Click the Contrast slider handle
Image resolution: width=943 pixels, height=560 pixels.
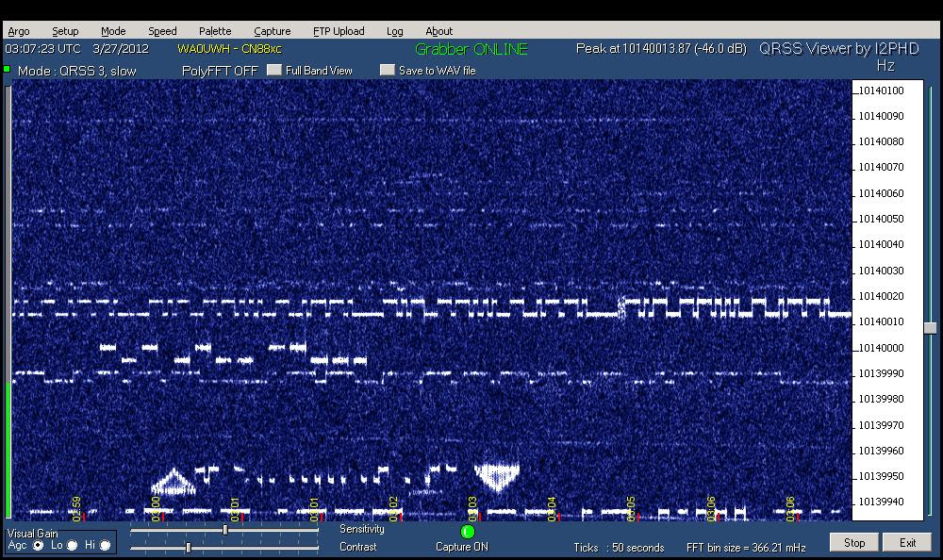[x=189, y=548]
